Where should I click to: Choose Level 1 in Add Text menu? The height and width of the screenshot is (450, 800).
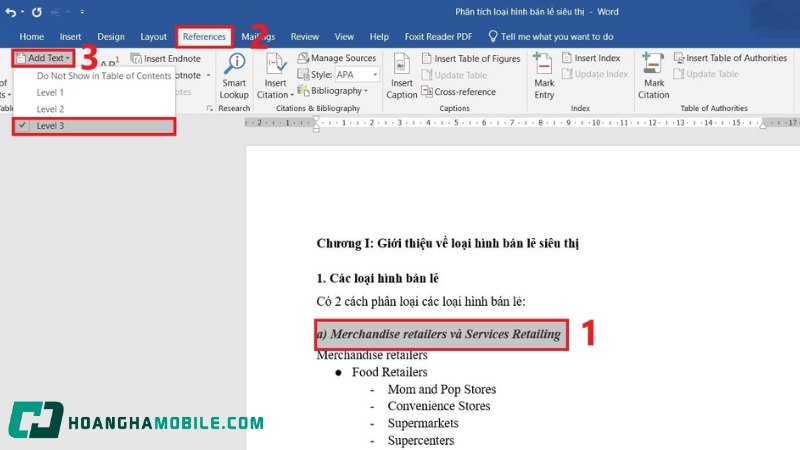pos(50,92)
